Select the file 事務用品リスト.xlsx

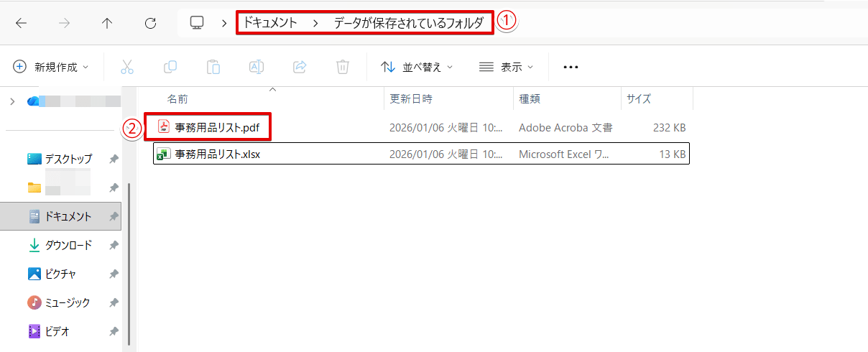(218, 154)
